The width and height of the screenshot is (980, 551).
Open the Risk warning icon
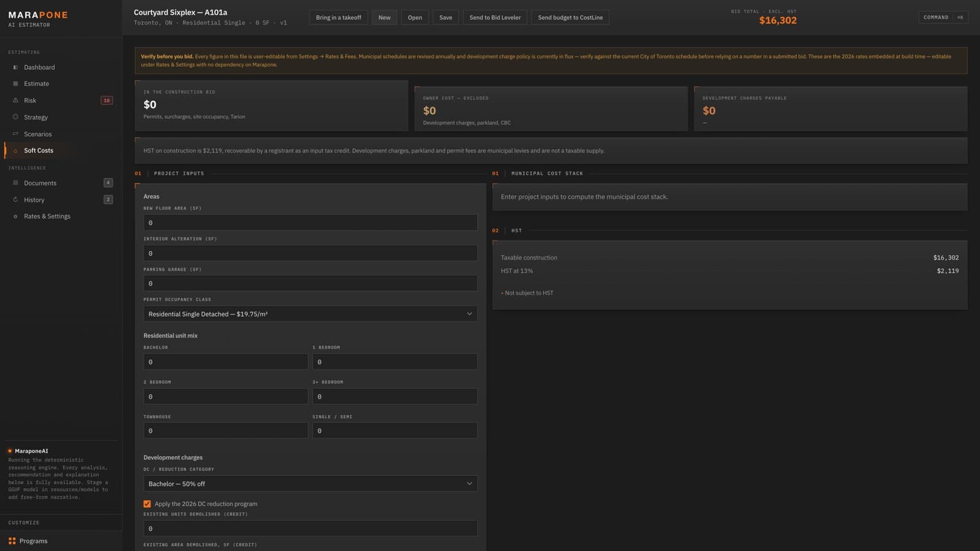tap(15, 100)
